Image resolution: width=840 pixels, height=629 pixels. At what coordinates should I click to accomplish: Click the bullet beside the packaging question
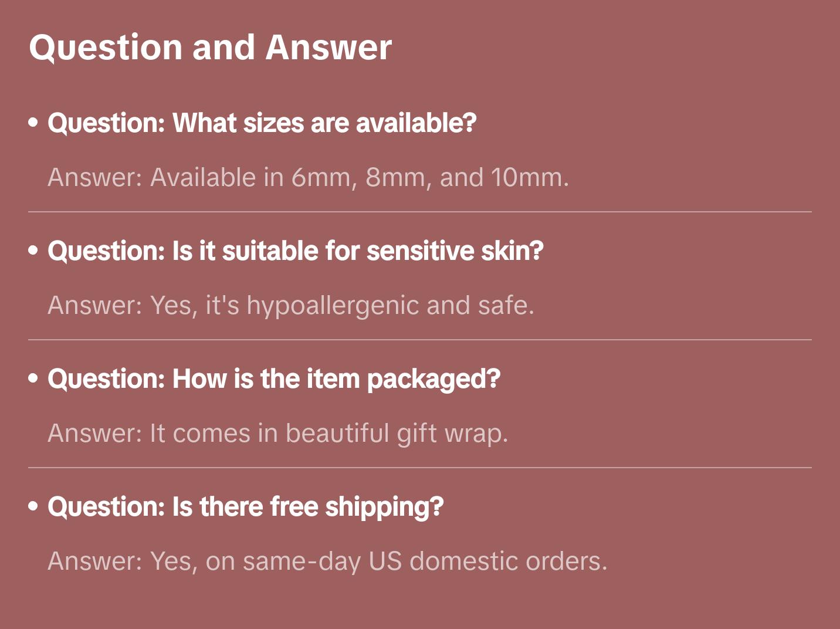click(x=33, y=378)
